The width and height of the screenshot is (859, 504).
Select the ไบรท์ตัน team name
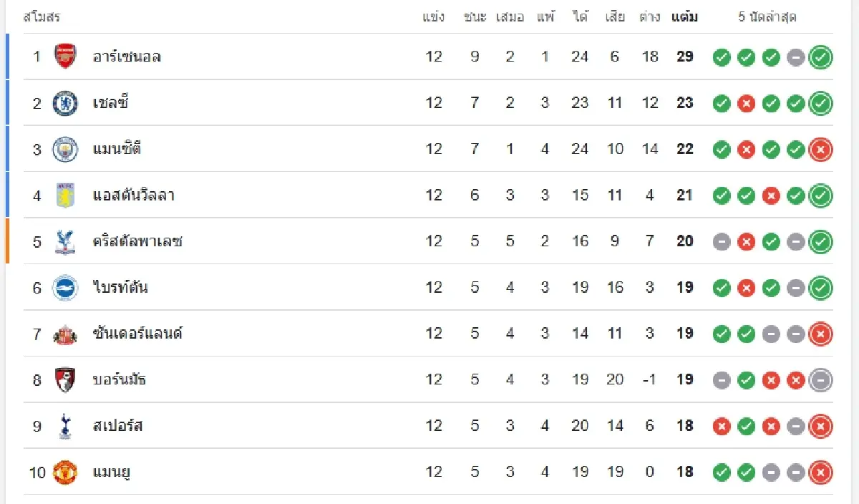tap(120, 288)
